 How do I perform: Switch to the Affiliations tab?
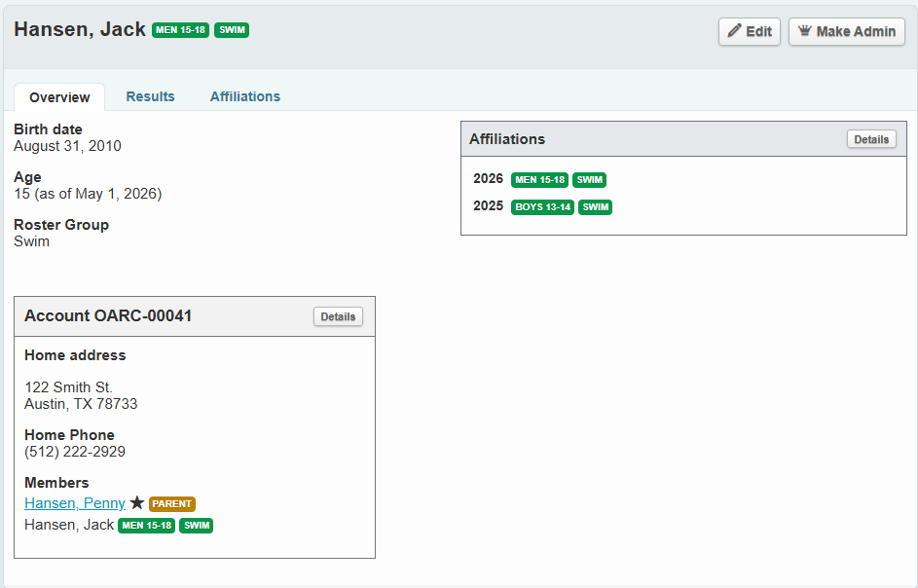pos(244,96)
